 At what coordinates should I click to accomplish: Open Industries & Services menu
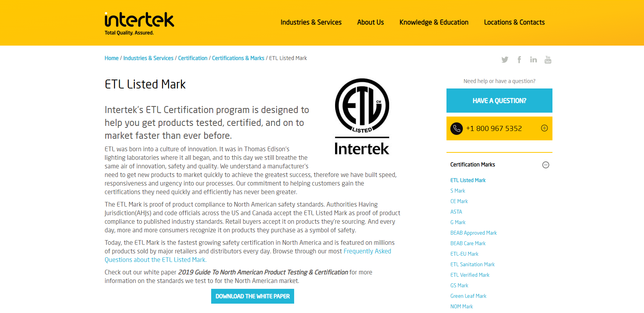tap(311, 23)
